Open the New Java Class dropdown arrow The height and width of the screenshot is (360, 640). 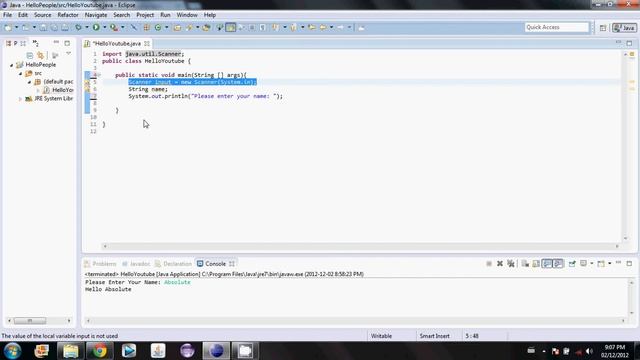pos(167,27)
